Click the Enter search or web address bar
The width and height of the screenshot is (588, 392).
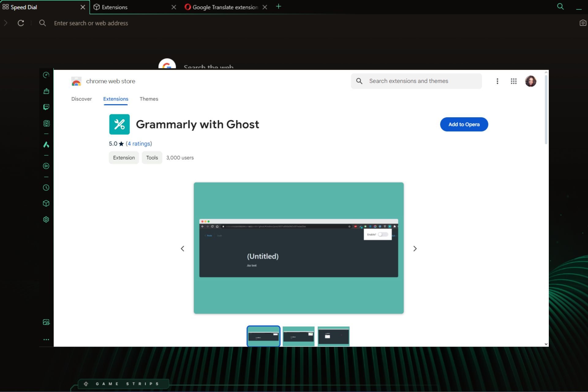(91, 23)
